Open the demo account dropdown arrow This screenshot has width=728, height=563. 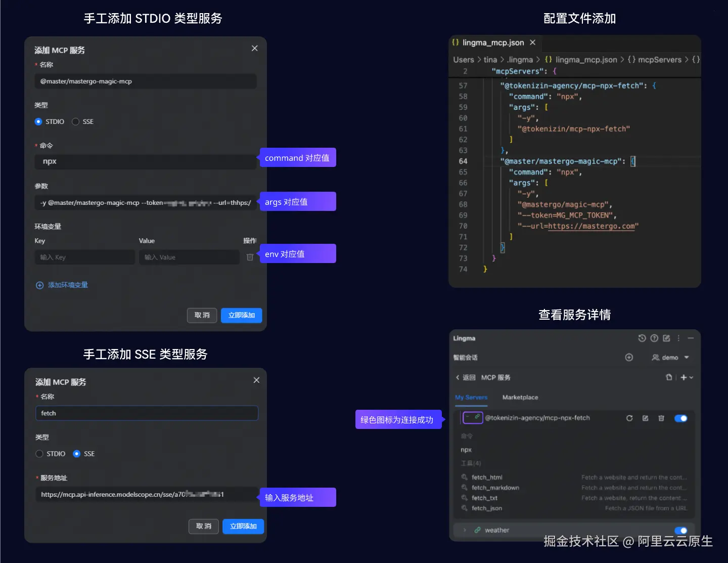(x=687, y=357)
